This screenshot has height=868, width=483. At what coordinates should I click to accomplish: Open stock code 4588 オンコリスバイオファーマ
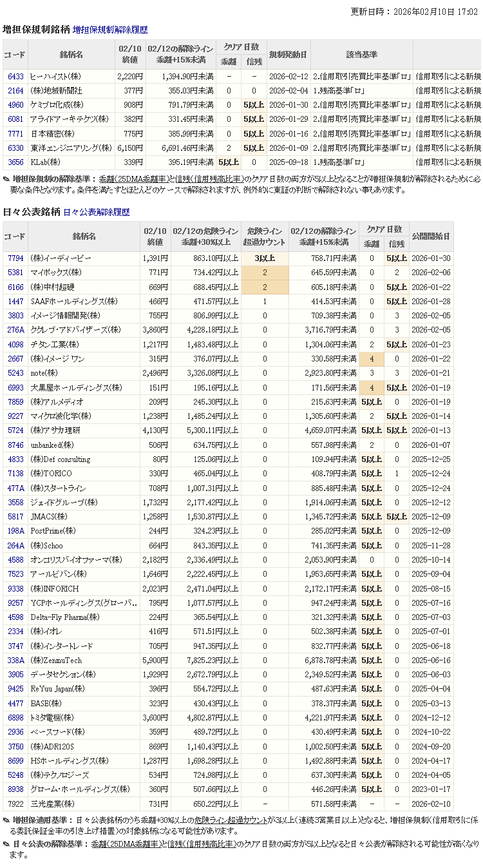pos(15,560)
